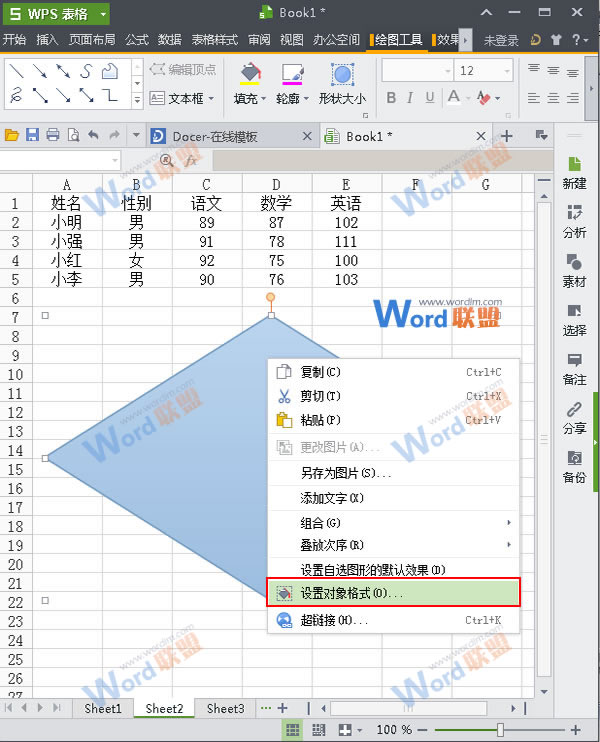Click the zoom in plus button

[x=576, y=730]
